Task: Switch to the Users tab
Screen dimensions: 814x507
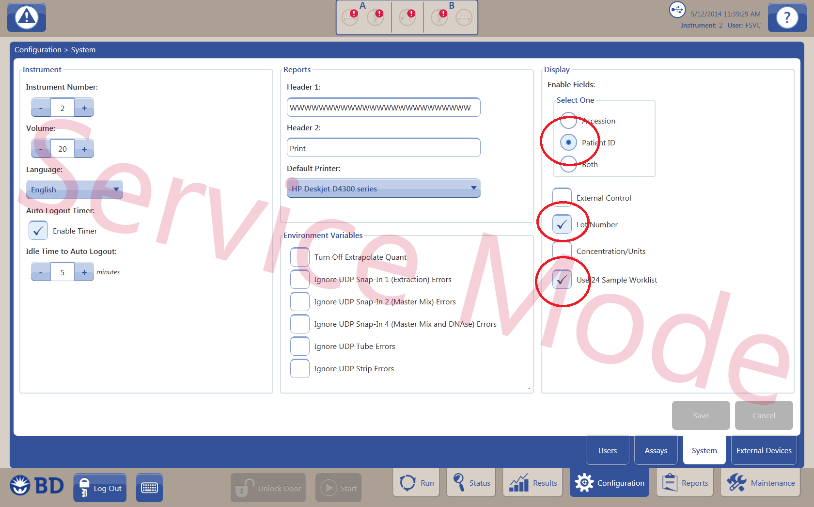Action: pyautogui.click(x=607, y=450)
